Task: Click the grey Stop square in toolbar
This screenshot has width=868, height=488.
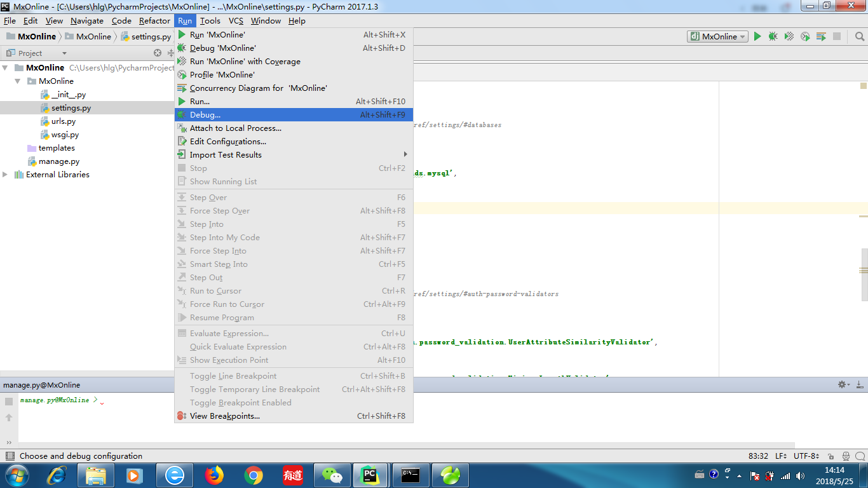Action: click(x=837, y=37)
